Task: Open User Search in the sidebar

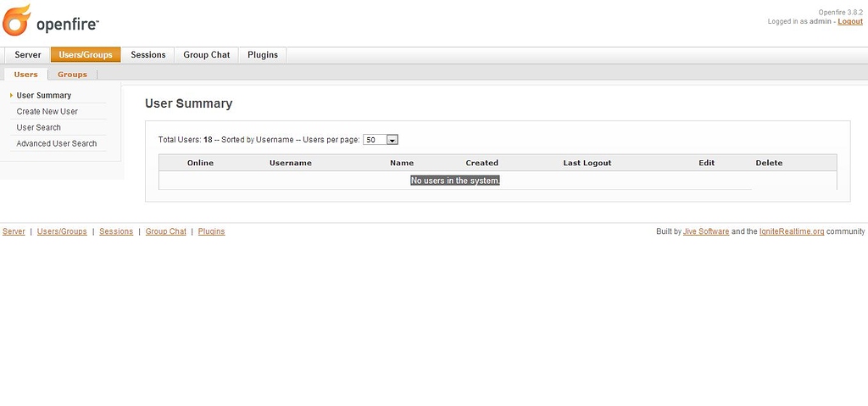Action: click(x=39, y=128)
